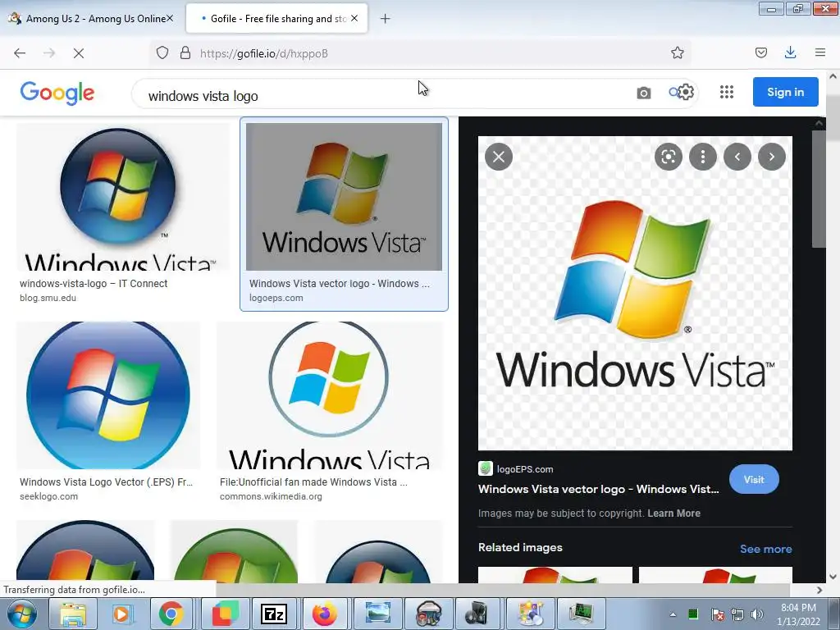Select the Gofile file sharing tab

(276, 19)
